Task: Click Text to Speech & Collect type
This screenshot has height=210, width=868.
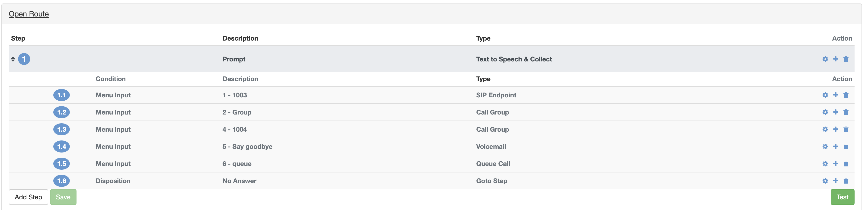Action: point(514,59)
